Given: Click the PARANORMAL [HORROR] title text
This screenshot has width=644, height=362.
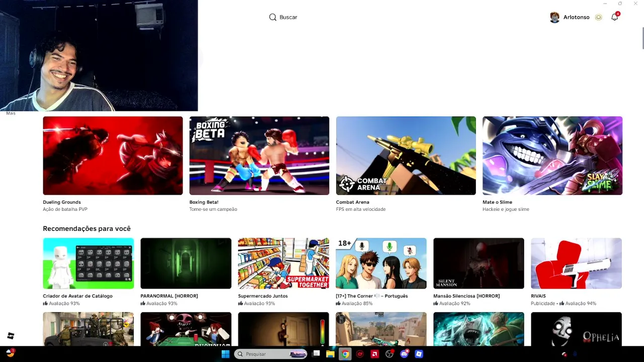Looking at the screenshot, I should tap(169, 296).
